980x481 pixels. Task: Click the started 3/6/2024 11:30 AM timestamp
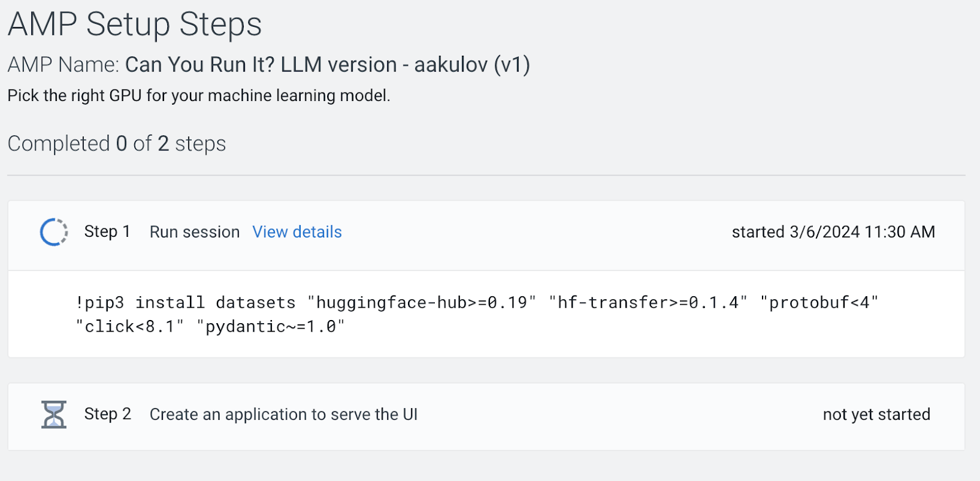click(833, 232)
